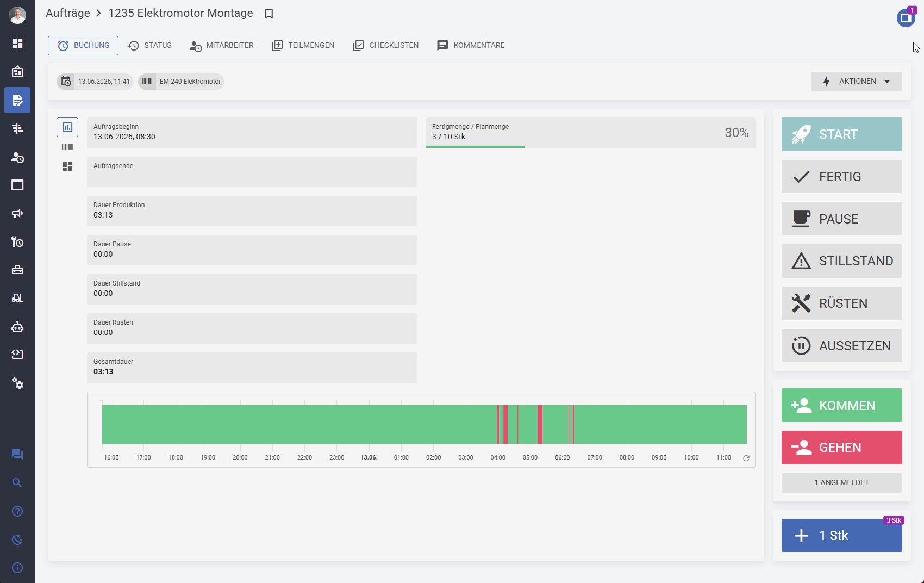
Task: Select the barcode view icon beside order details
Action: pos(67,147)
